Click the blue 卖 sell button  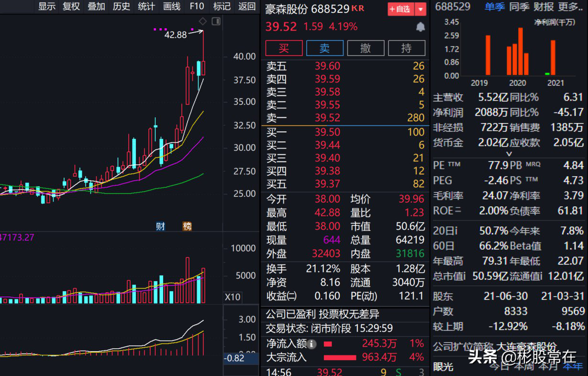[325, 48]
